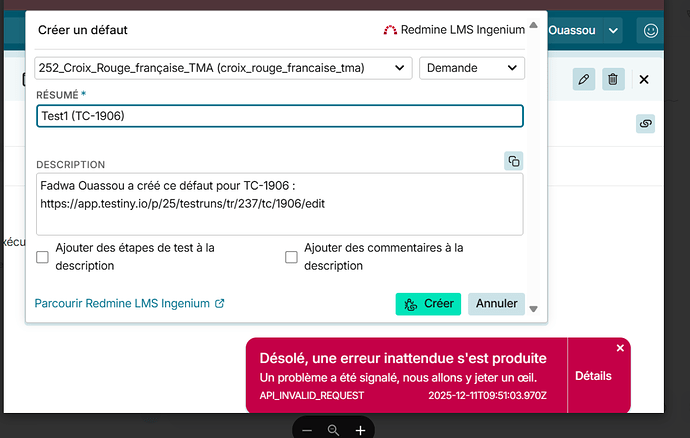Close the side panel with the X icon
Viewport: 690px width, 438px height.
coord(644,79)
